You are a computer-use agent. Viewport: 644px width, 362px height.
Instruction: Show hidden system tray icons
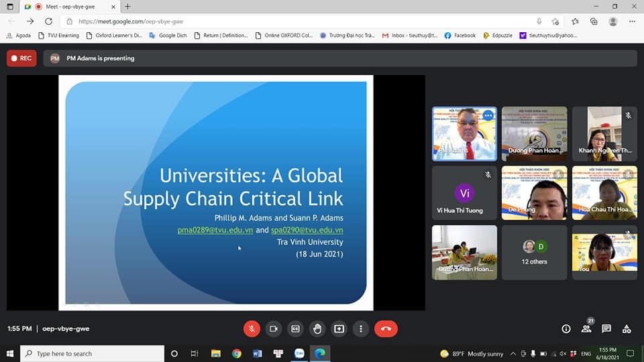click(513, 353)
